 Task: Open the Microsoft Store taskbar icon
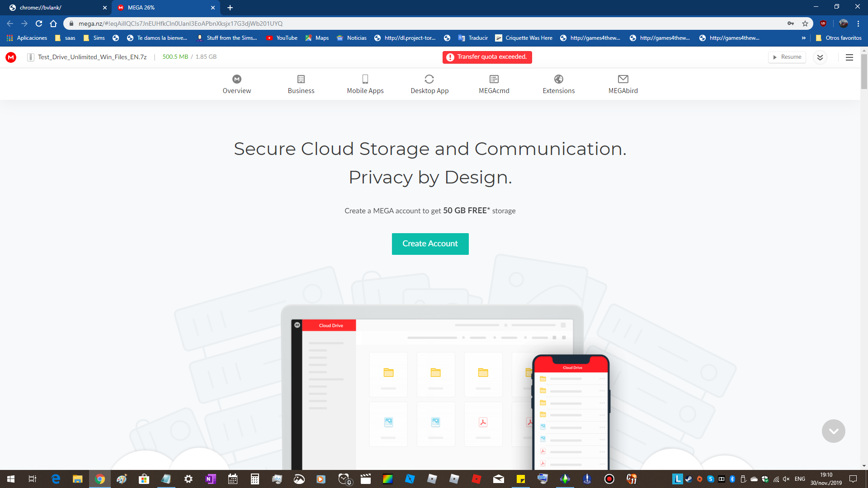coord(144,479)
